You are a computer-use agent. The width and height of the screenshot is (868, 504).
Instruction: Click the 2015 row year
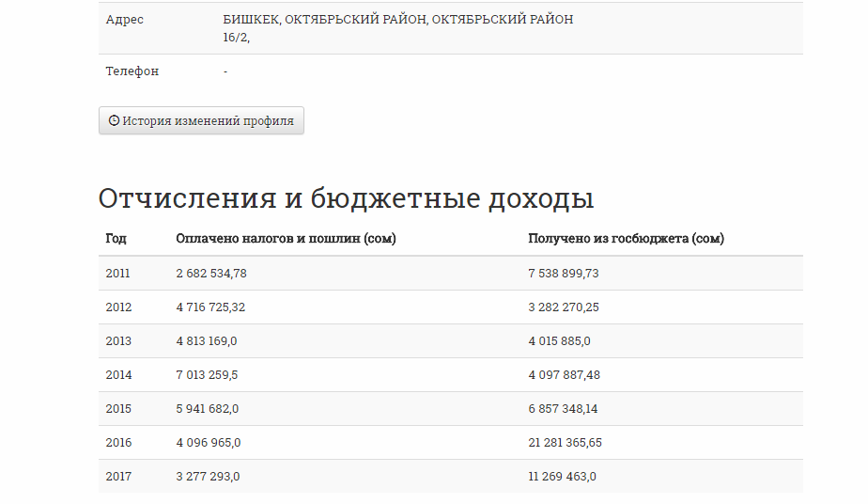118,409
